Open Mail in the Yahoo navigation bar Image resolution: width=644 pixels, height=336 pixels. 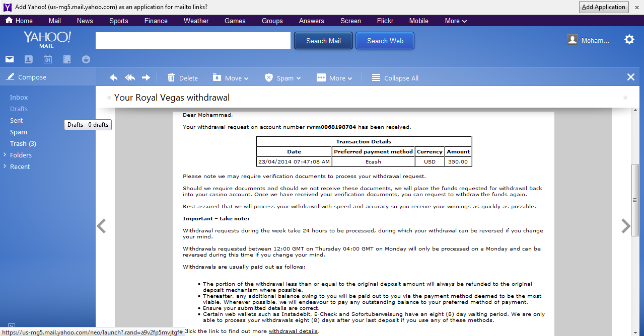[55, 21]
